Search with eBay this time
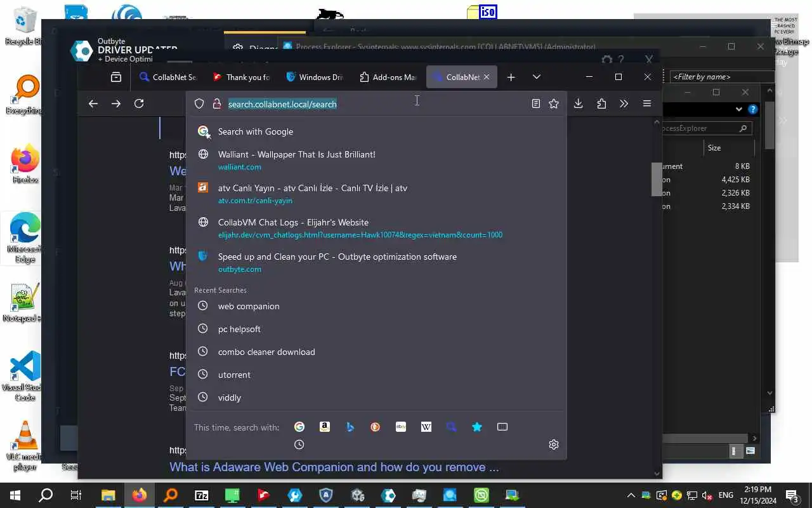 tap(401, 427)
